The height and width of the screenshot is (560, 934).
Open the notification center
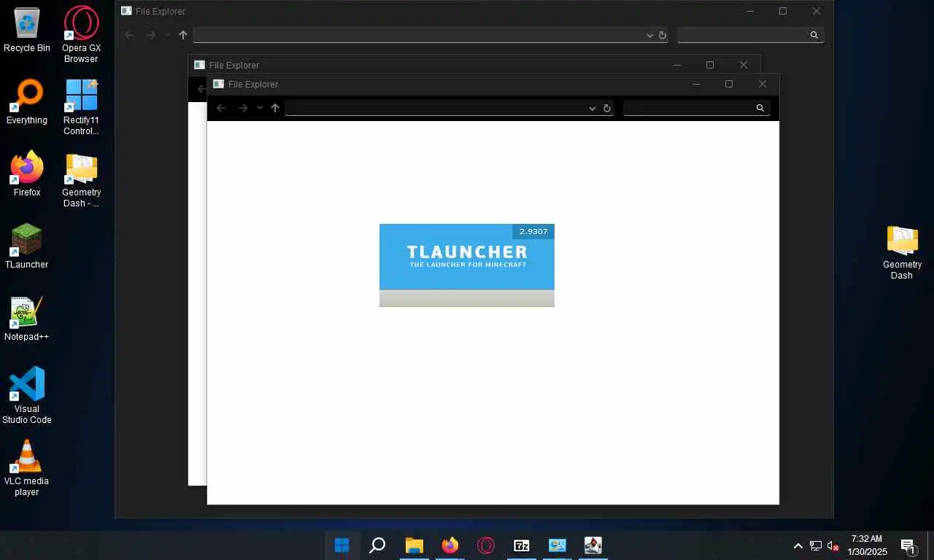click(x=908, y=545)
